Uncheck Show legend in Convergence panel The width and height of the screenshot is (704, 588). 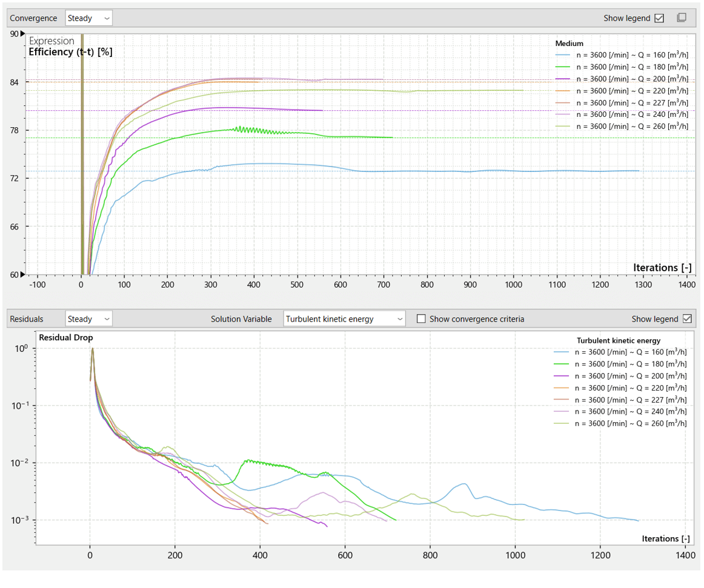[x=659, y=18]
